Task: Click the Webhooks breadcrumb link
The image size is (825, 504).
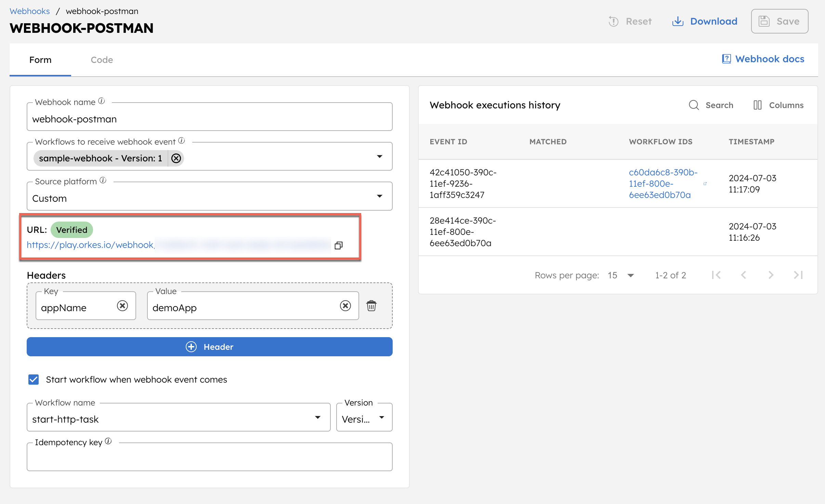Action: pos(30,11)
